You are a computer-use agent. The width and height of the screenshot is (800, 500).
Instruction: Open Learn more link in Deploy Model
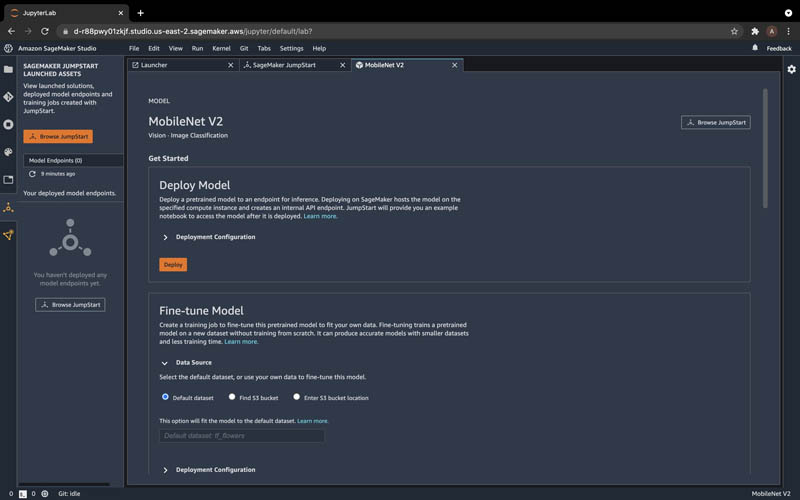pos(320,216)
